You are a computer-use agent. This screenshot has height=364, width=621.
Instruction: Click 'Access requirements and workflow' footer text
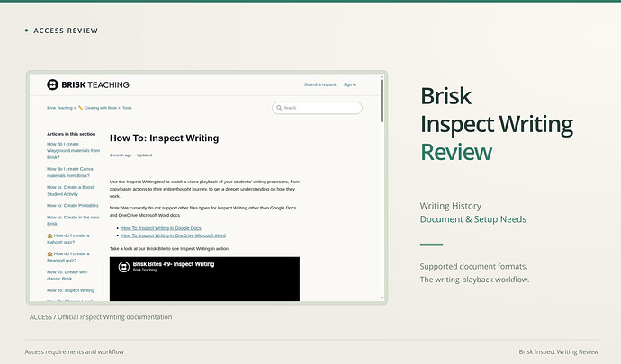tap(75, 351)
